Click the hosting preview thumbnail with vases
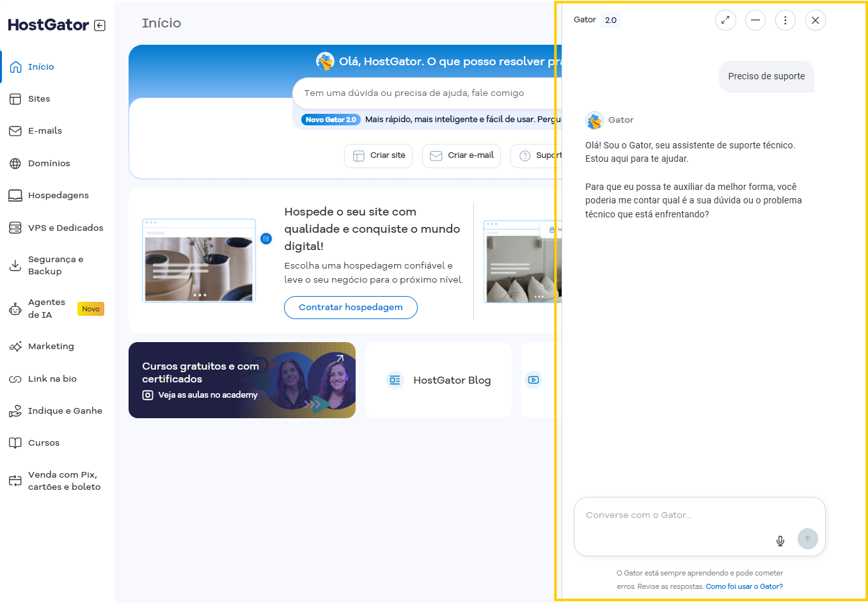 point(199,260)
